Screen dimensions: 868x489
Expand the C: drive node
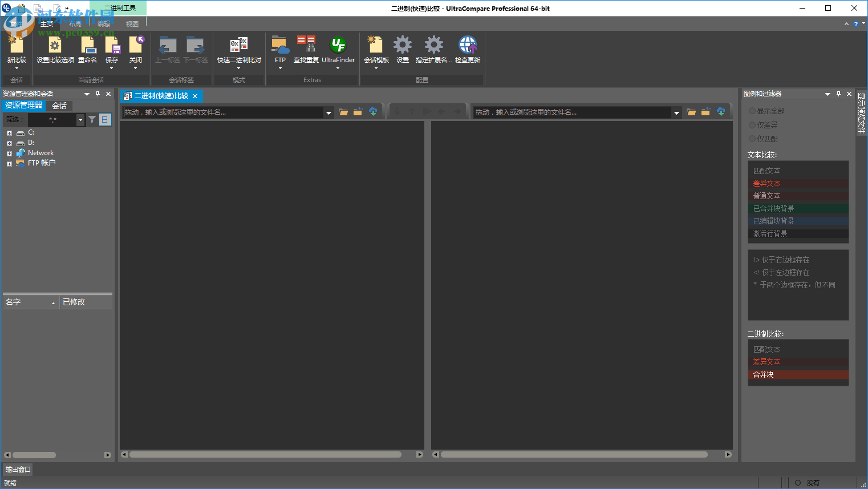tap(9, 133)
